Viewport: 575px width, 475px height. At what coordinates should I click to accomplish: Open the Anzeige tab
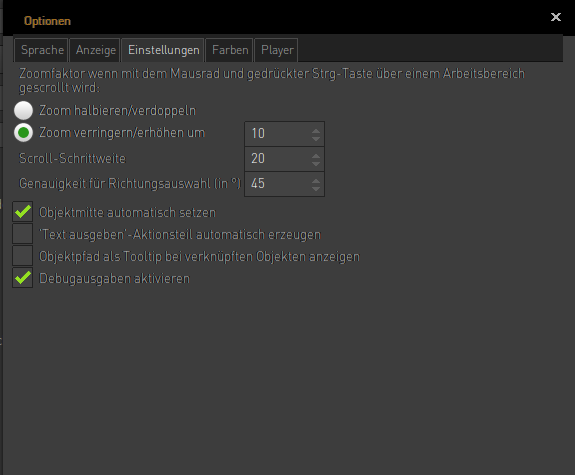click(x=95, y=50)
